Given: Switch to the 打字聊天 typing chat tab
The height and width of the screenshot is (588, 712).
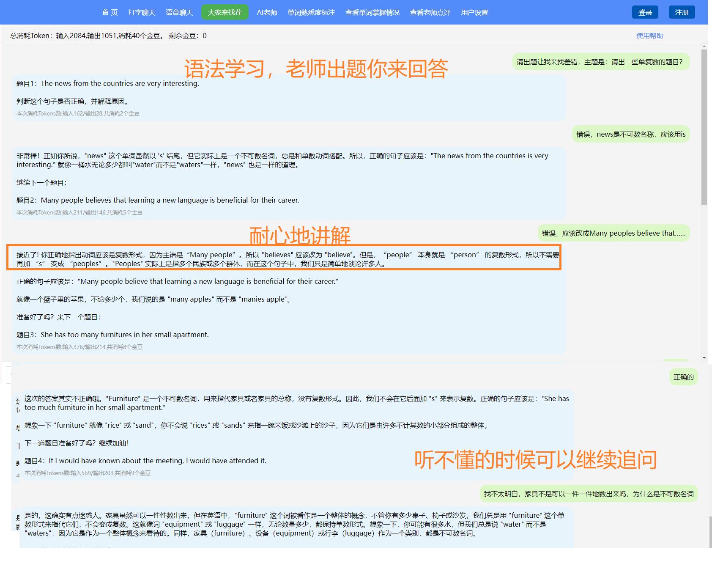Looking at the screenshot, I should (x=142, y=12).
